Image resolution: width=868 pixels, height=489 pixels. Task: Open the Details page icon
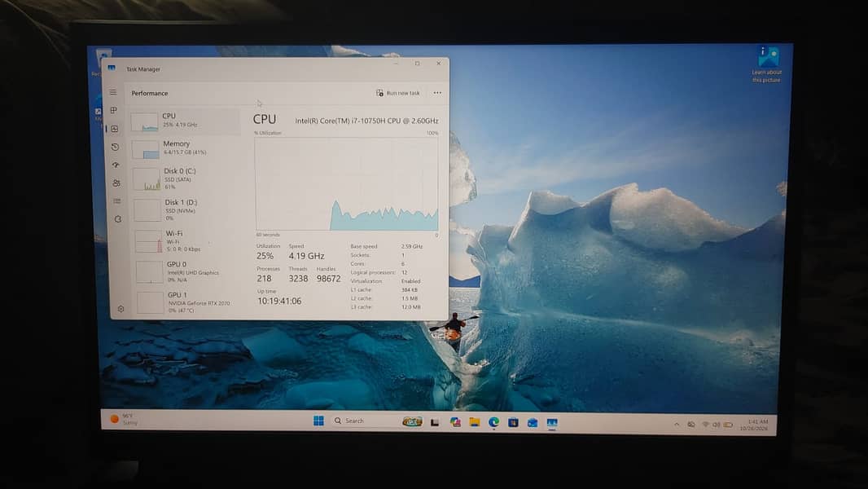click(116, 201)
